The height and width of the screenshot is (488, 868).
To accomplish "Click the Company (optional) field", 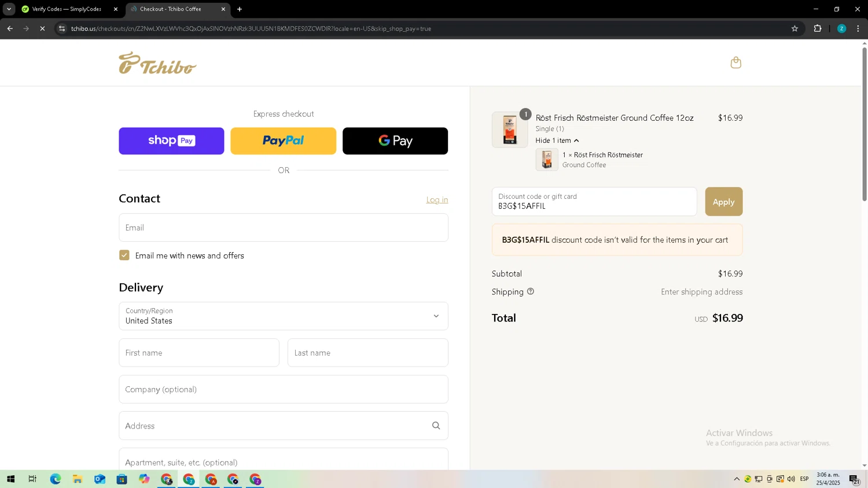I will tap(284, 389).
